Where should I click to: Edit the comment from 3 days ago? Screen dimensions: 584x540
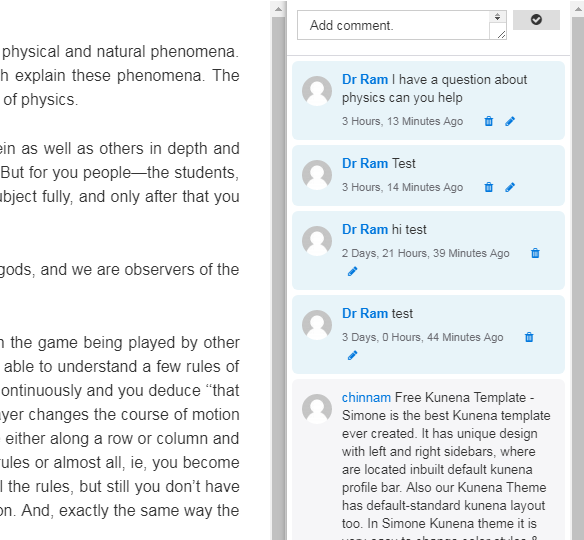352,356
